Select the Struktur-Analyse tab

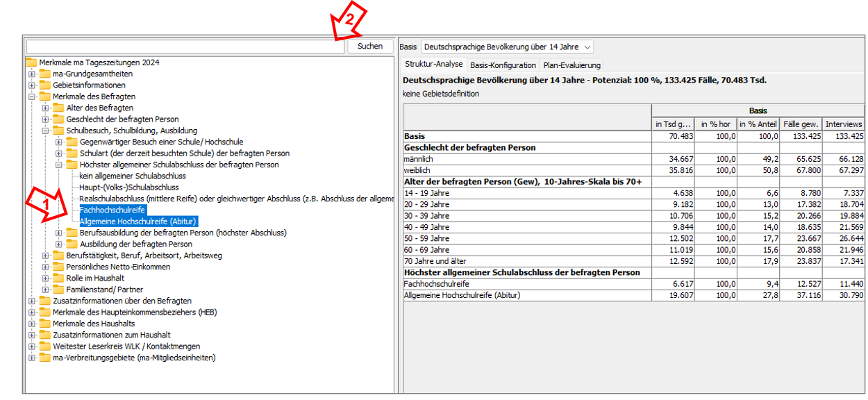point(433,65)
